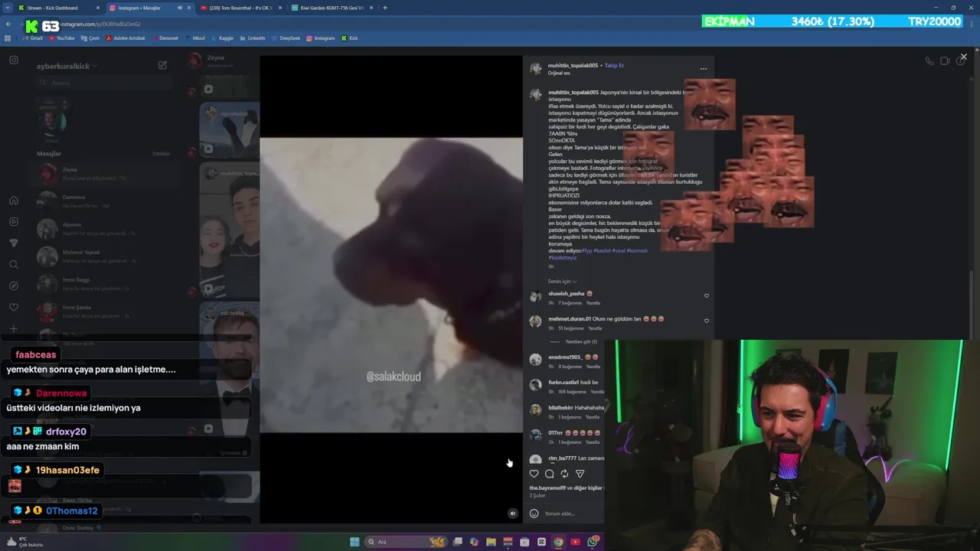
Task: Go back in browser
Action: [8, 24]
